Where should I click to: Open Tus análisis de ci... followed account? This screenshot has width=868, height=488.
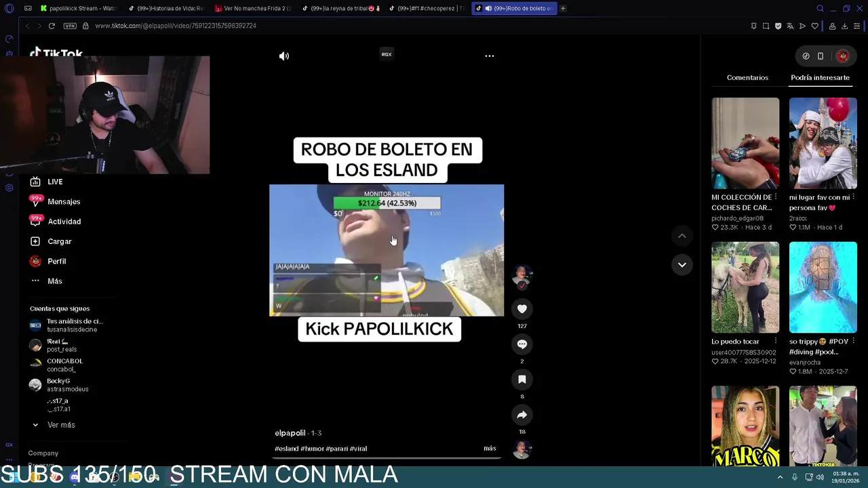pos(66,325)
